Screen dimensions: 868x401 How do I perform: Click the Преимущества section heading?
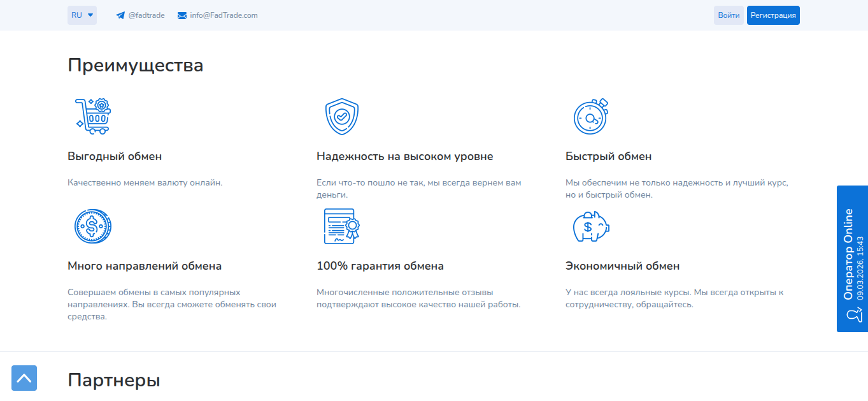pyautogui.click(x=136, y=64)
